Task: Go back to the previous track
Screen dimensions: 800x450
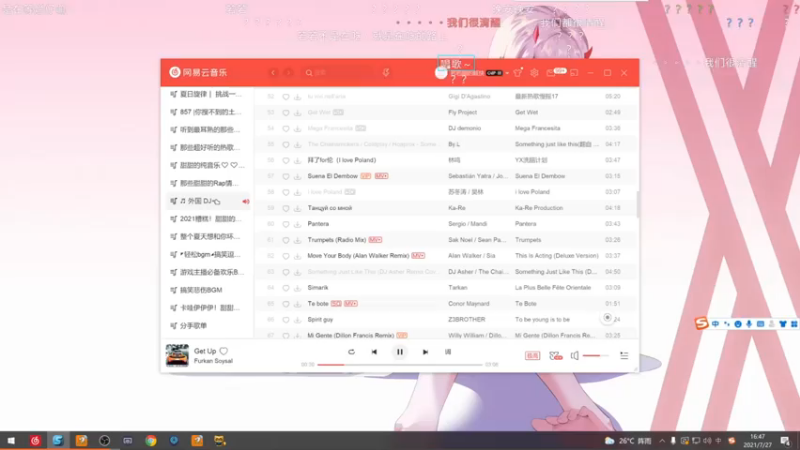Action: pyautogui.click(x=374, y=352)
